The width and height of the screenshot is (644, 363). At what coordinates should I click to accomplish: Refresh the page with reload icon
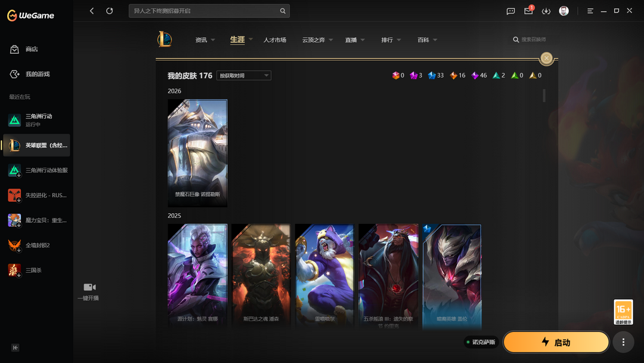coord(109,11)
